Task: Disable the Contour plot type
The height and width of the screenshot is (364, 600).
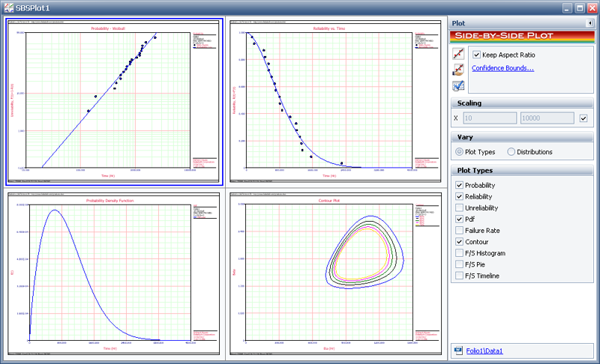Action: click(x=460, y=242)
